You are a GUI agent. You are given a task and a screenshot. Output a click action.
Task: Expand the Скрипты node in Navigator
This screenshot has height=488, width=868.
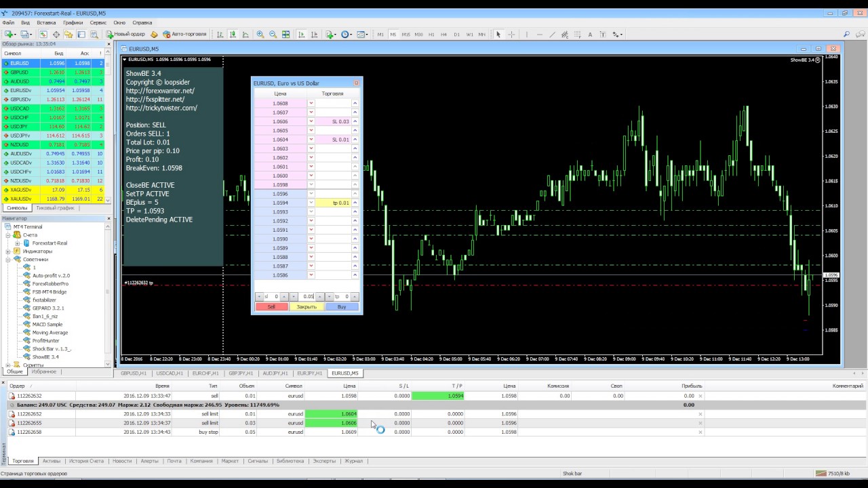coord(9,365)
